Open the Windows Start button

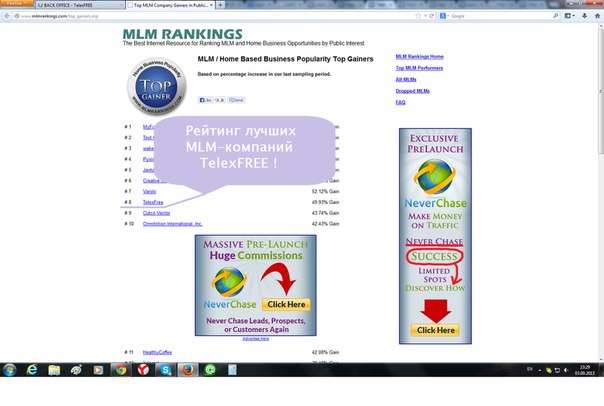point(9,370)
